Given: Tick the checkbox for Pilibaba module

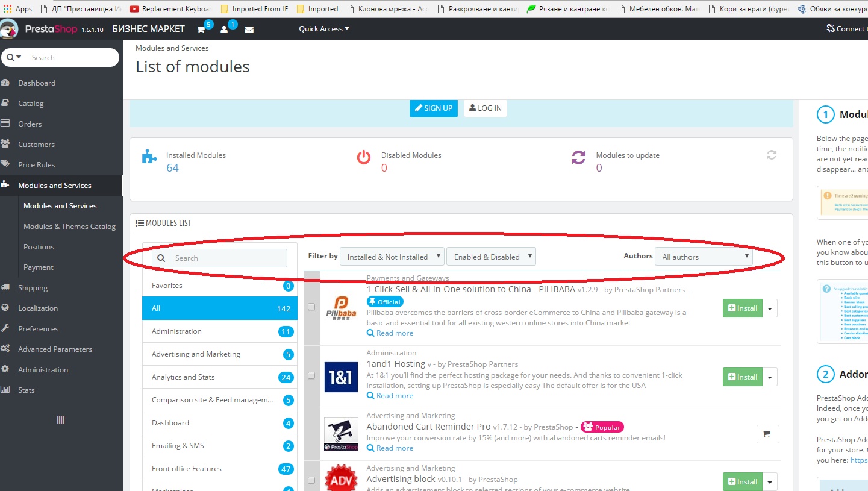Looking at the screenshot, I should (311, 307).
